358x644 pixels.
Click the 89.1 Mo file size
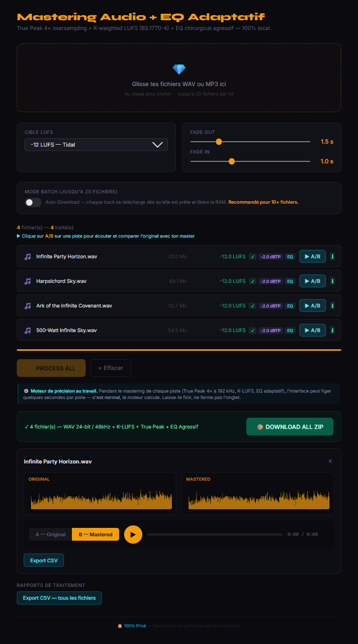[x=178, y=281]
